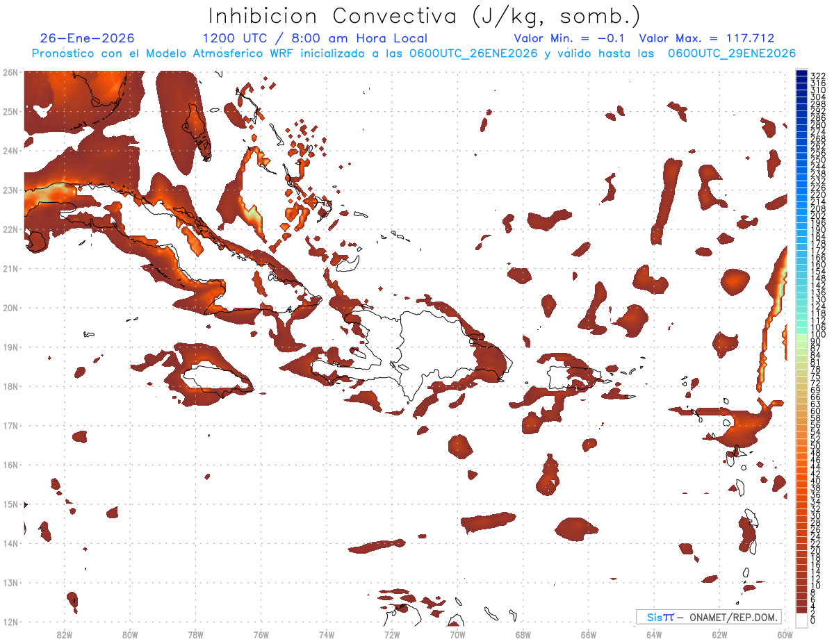
Task: Click the 68W longitude axis label
Action: tap(523, 634)
